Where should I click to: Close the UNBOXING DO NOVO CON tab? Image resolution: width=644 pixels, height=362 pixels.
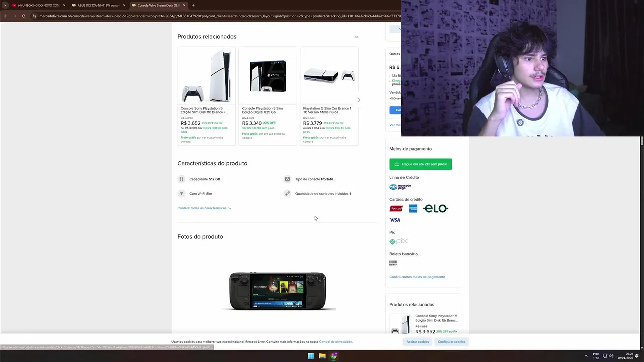(x=64, y=5)
